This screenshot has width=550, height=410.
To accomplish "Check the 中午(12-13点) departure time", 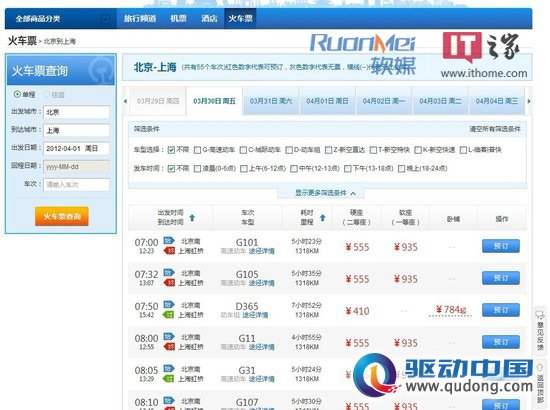I will pyautogui.click(x=294, y=169).
